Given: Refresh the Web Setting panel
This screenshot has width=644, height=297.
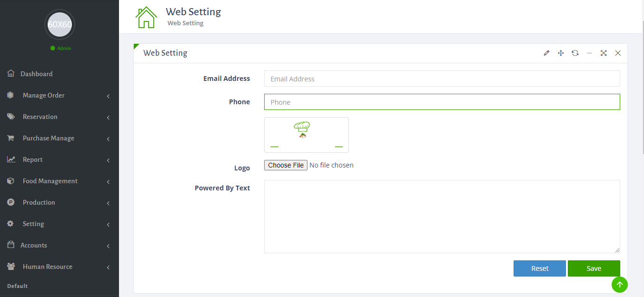Looking at the screenshot, I should 575,53.
